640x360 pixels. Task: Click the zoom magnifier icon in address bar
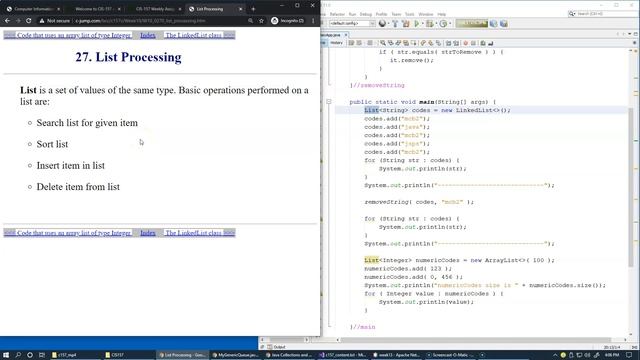[x=250, y=21]
